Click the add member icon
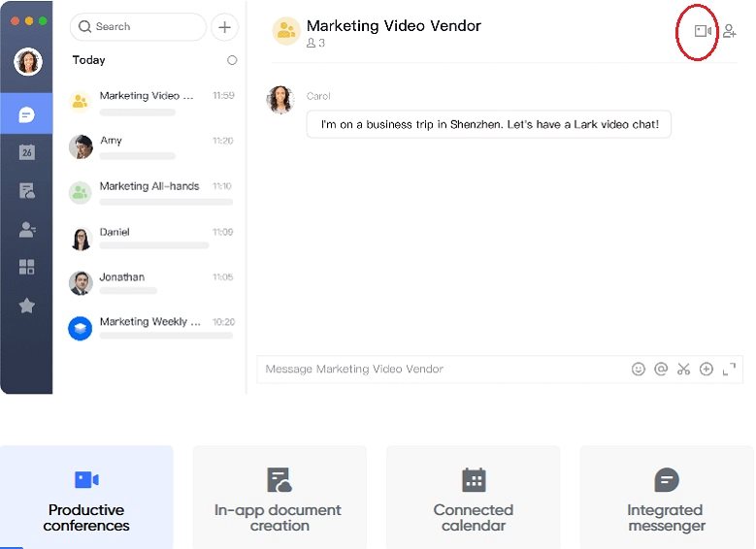 (730, 31)
